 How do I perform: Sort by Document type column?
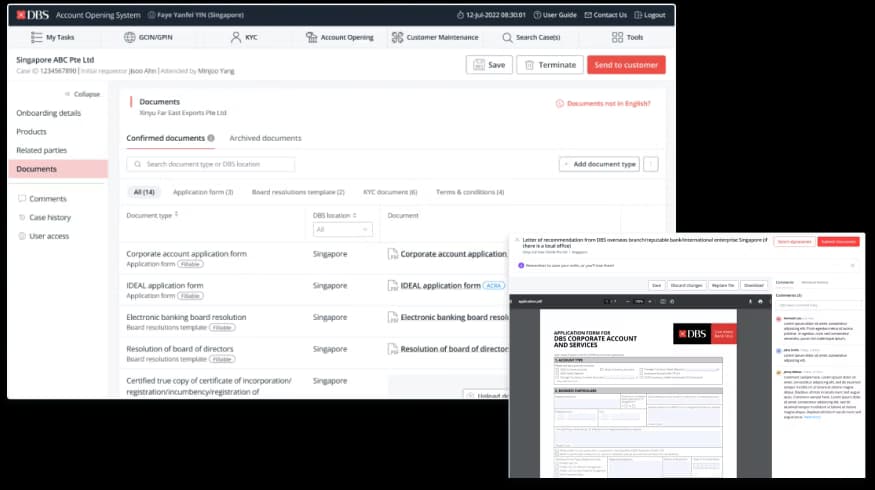coord(176,214)
